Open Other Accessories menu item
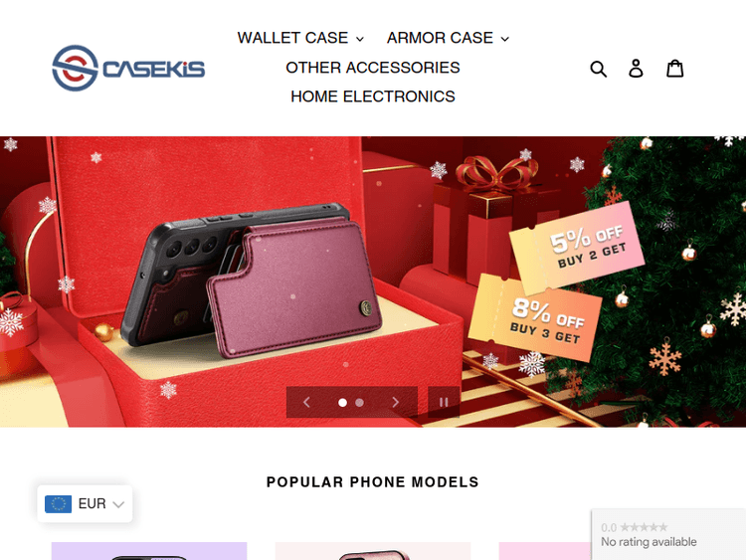The width and height of the screenshot is (746, 560). [x=373, y=68]
